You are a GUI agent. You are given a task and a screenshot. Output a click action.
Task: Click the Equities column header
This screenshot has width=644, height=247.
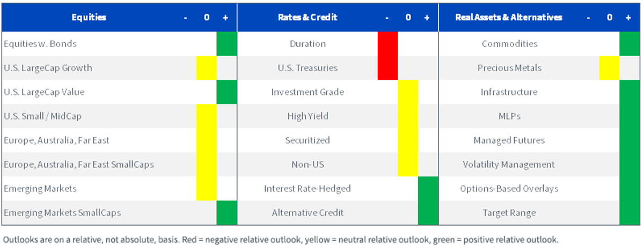coord(89,17)
